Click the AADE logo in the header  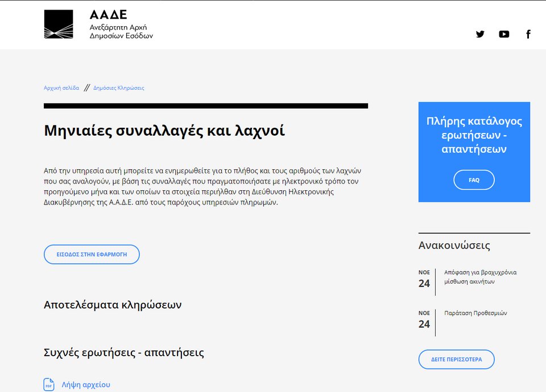pos(59,24)
